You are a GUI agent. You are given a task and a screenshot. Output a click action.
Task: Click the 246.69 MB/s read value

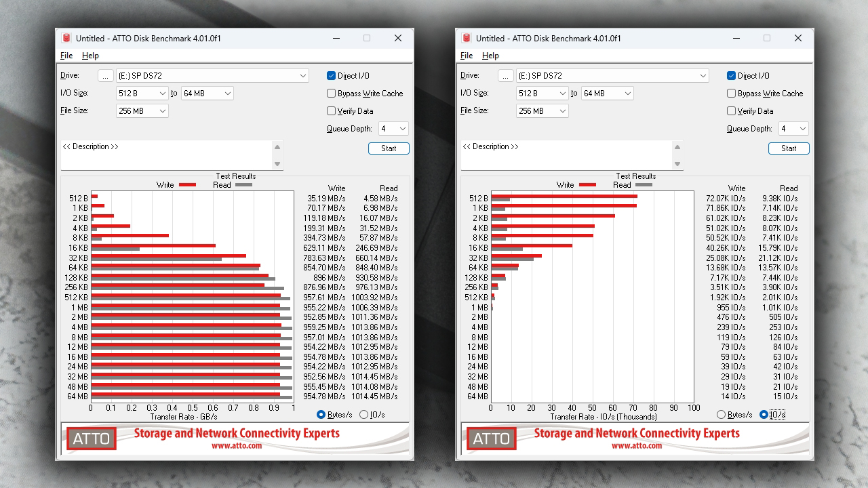[x=377, y=248]
